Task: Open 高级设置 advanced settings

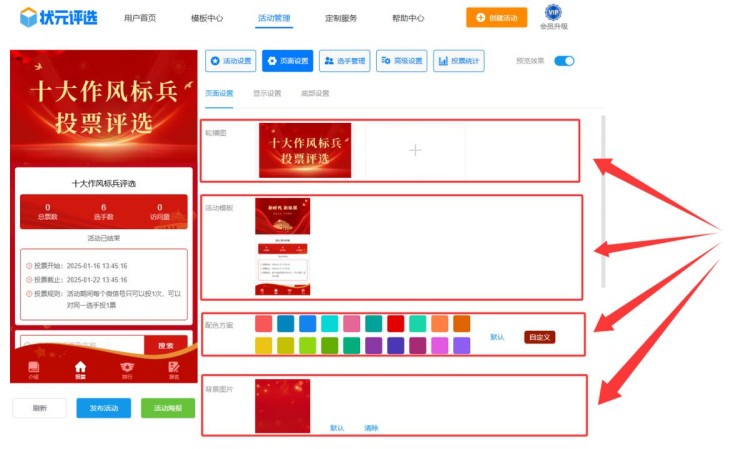Action: pos(402,61)
